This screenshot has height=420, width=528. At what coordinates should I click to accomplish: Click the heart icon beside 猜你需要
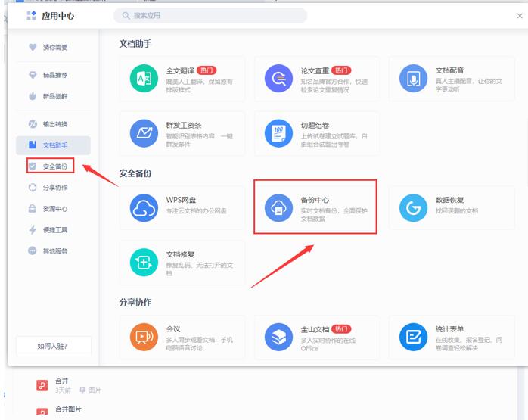[33, 47]
